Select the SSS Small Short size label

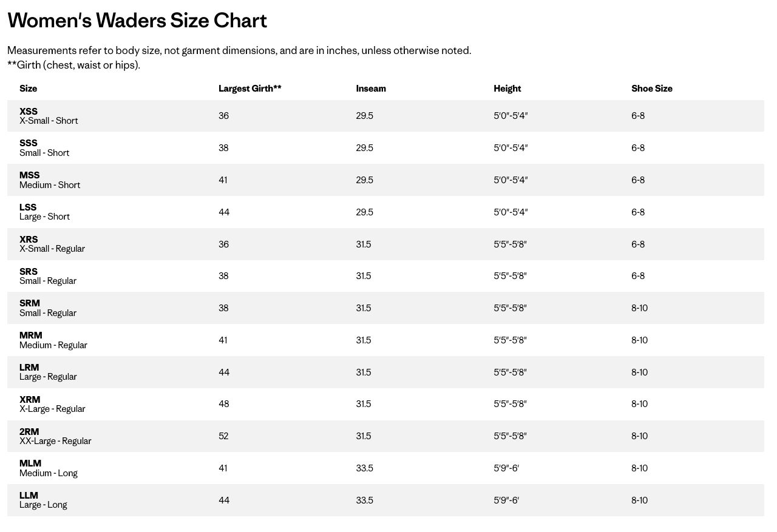44,148
